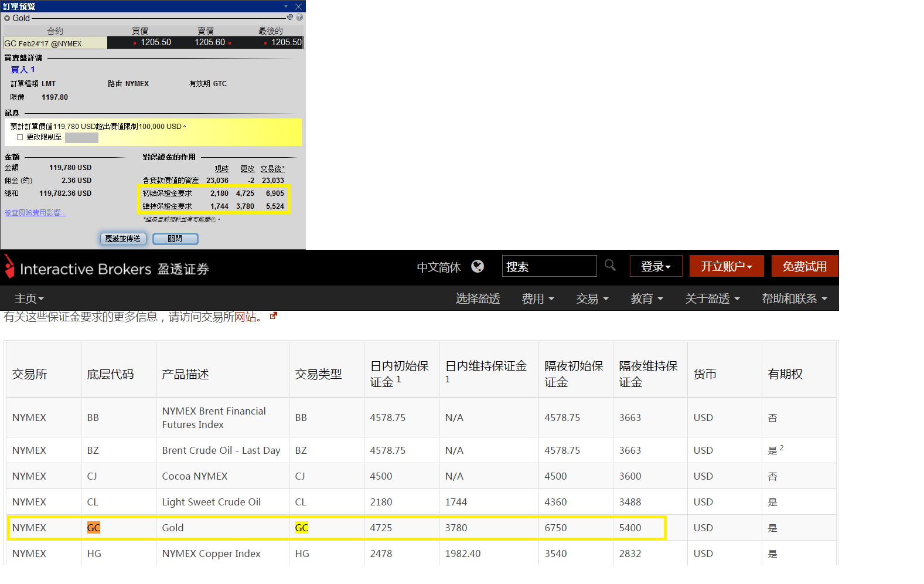Click the limit price value 1197.80
The height and width of the screenshot is (584, 924).
54,97
